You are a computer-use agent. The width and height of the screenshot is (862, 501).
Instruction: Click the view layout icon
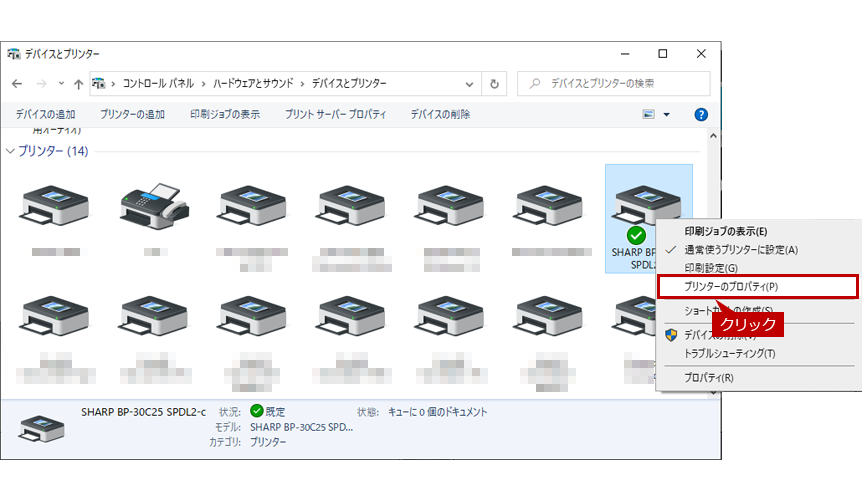(x=649, y=114)
